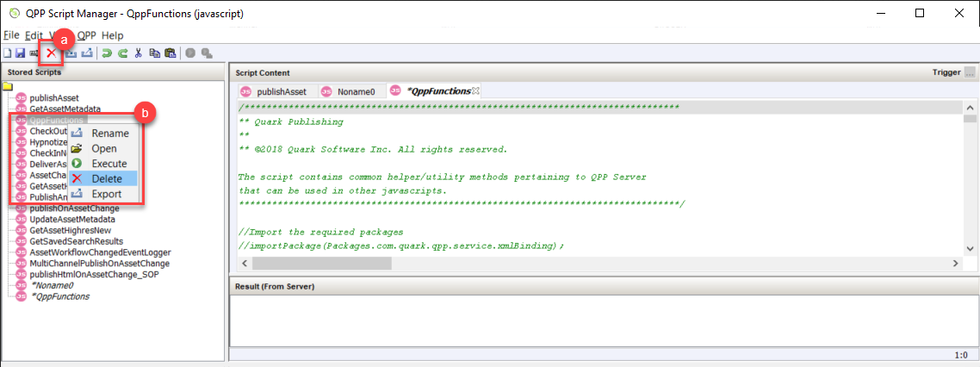Click the Import script toolbar icon
Viewport: 980px width, 367px height.
pos(71,53)
